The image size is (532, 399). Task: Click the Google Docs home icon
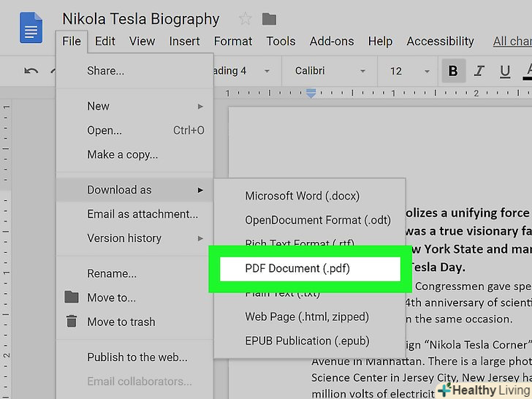(x=31, y=28)
